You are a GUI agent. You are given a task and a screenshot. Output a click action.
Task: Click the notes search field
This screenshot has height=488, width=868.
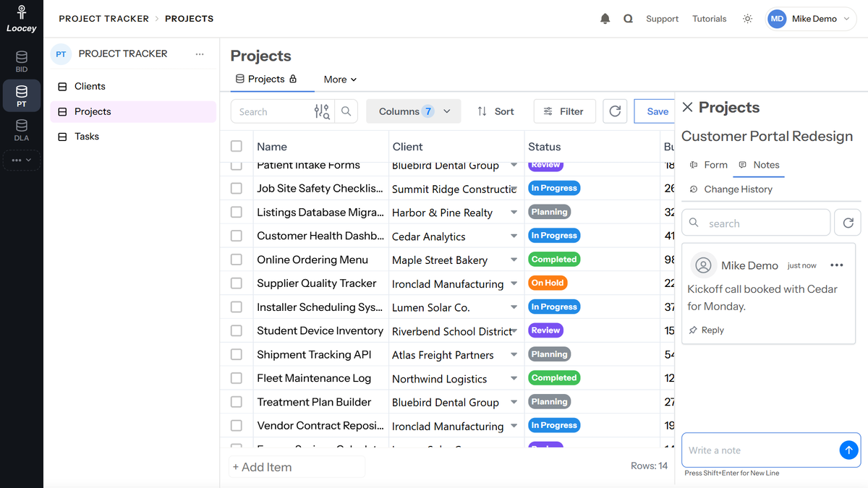[757, 223]
